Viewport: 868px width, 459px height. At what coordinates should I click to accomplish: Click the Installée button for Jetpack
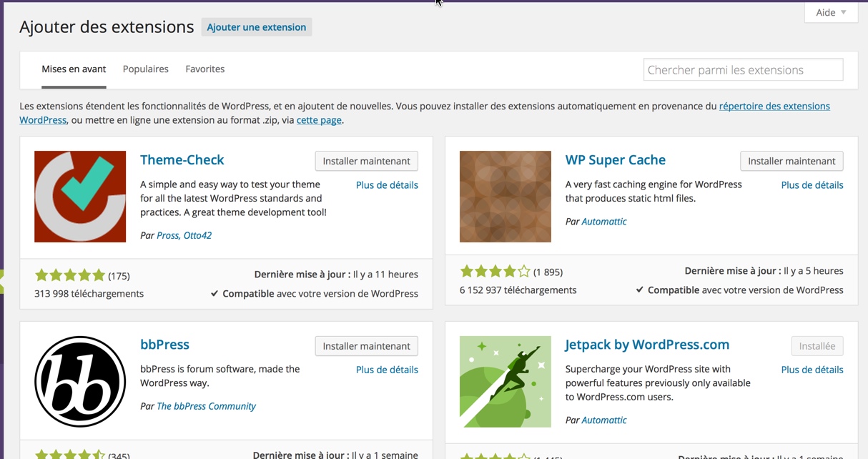(x=817, y=346)
